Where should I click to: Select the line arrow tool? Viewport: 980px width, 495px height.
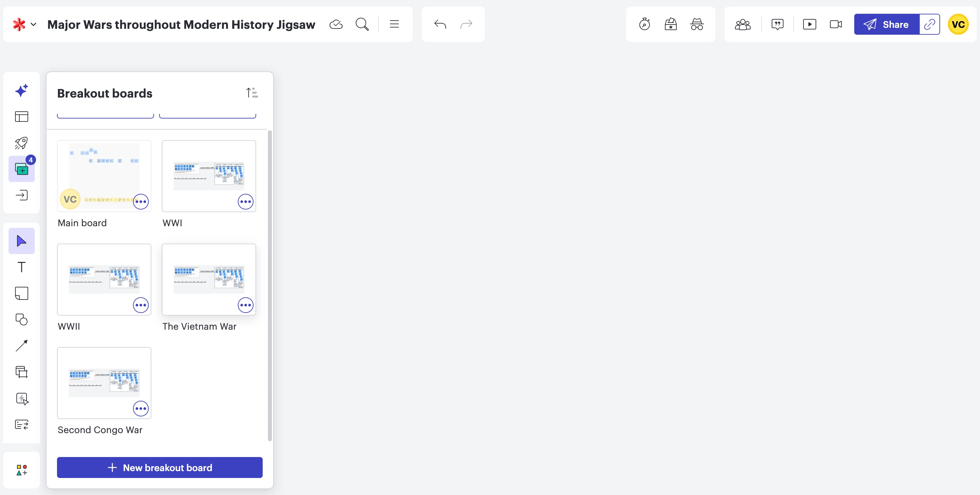[x=22, y=346]
